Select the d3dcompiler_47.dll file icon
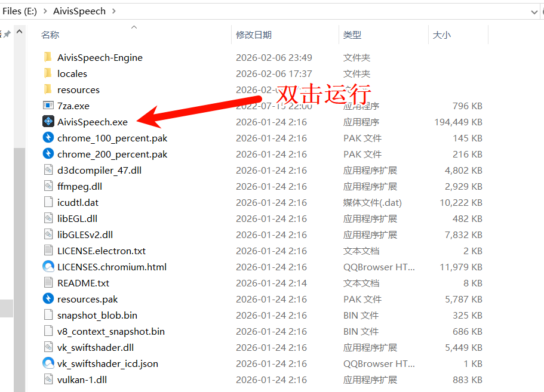 coord(48,170)
